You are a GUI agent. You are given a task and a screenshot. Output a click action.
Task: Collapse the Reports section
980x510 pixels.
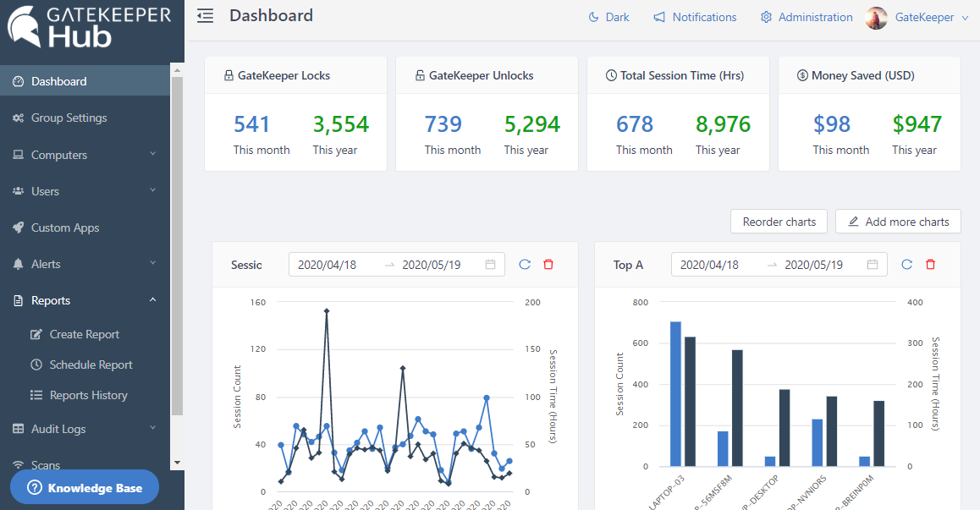[x=152, y=300]
